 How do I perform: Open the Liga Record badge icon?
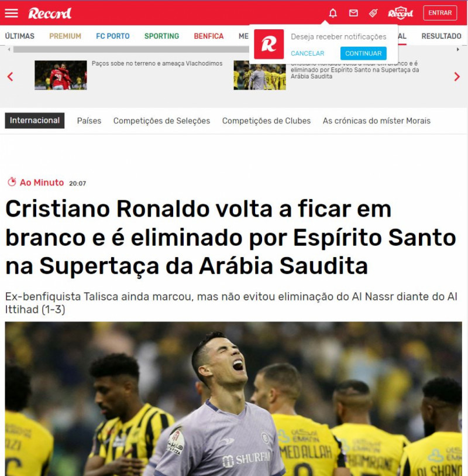pos(400,13)
